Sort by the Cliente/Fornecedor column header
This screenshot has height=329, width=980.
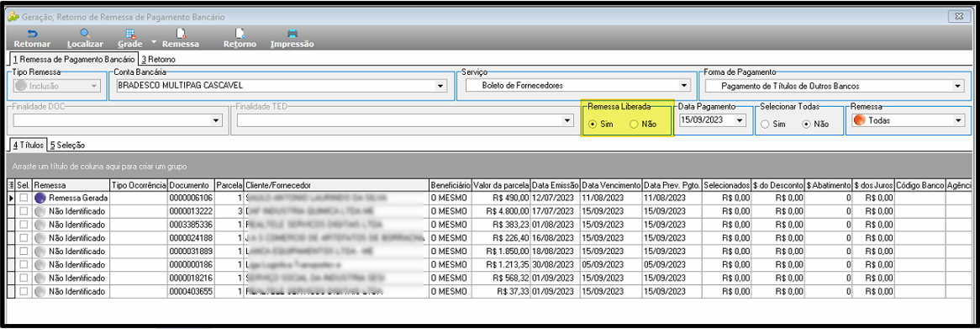[336, 186]
